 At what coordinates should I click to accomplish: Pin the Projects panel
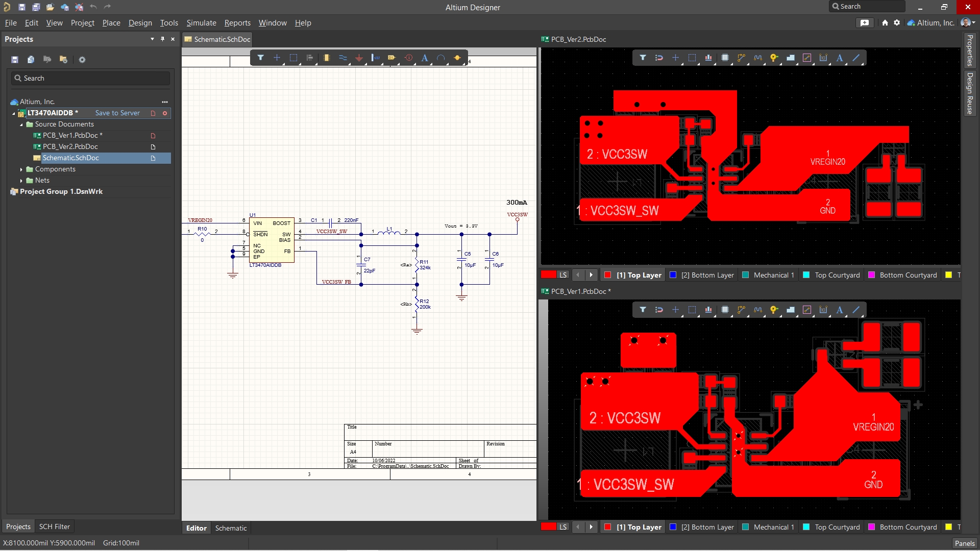(162, 39)
